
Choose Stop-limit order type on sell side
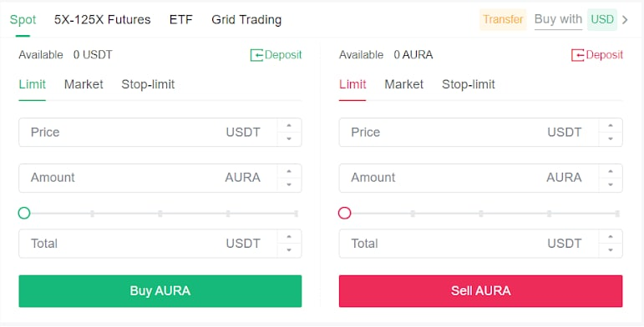coord(469,84)
